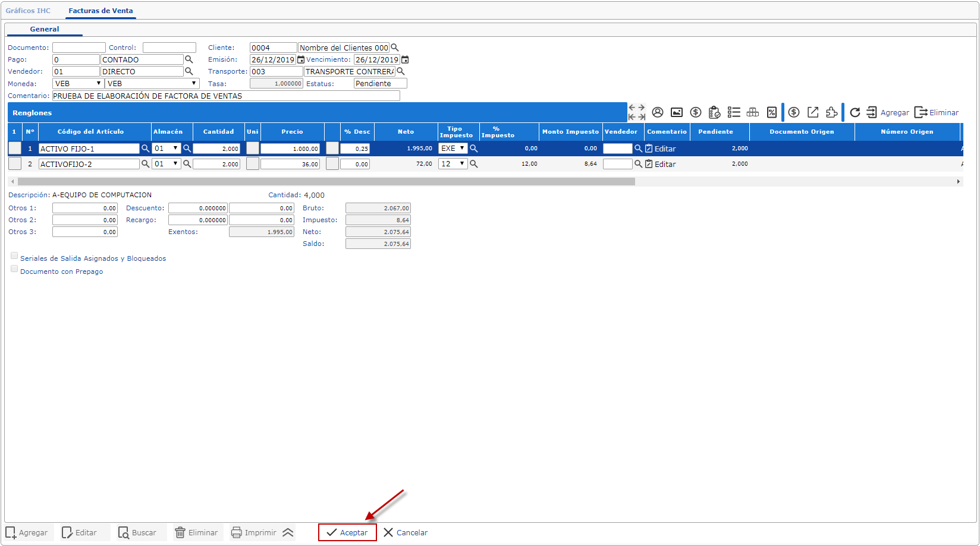Image resolution: width=980 pixels, height=546 pixels.
Task: Click the Comentario text field
Action: [226, 96]
